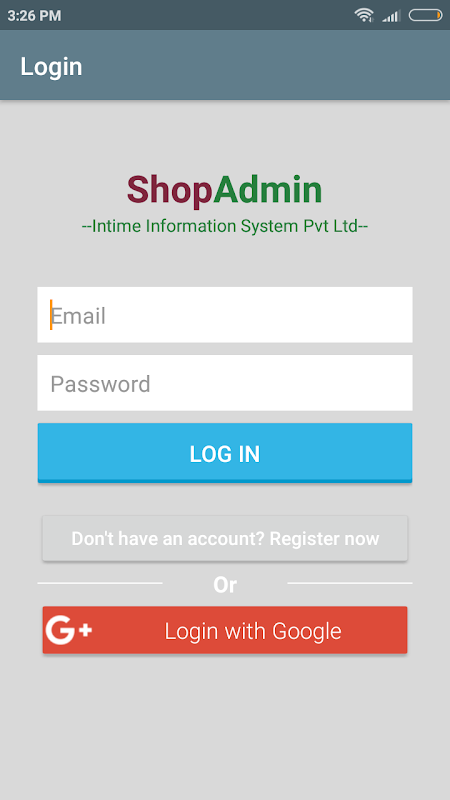This screenshot has height=800, width=450.
Task: Open "Don't have an account? Register now"
Action: coord(225,539)
